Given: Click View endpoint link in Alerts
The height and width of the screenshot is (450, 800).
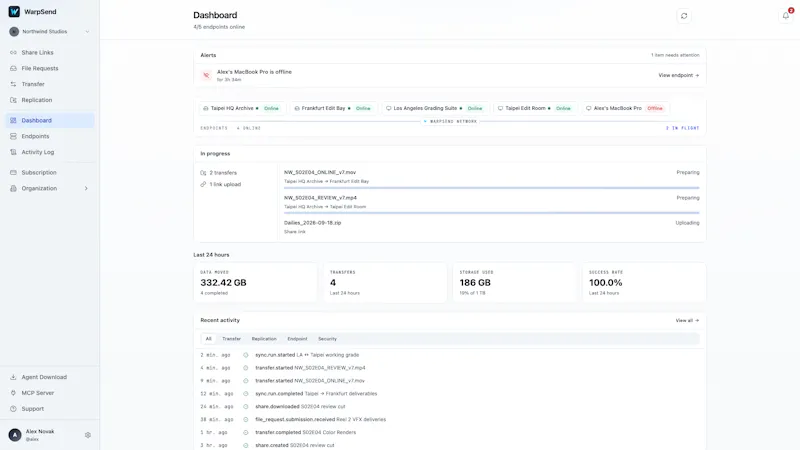Looking at the screenshot, I should click(679, 75).
